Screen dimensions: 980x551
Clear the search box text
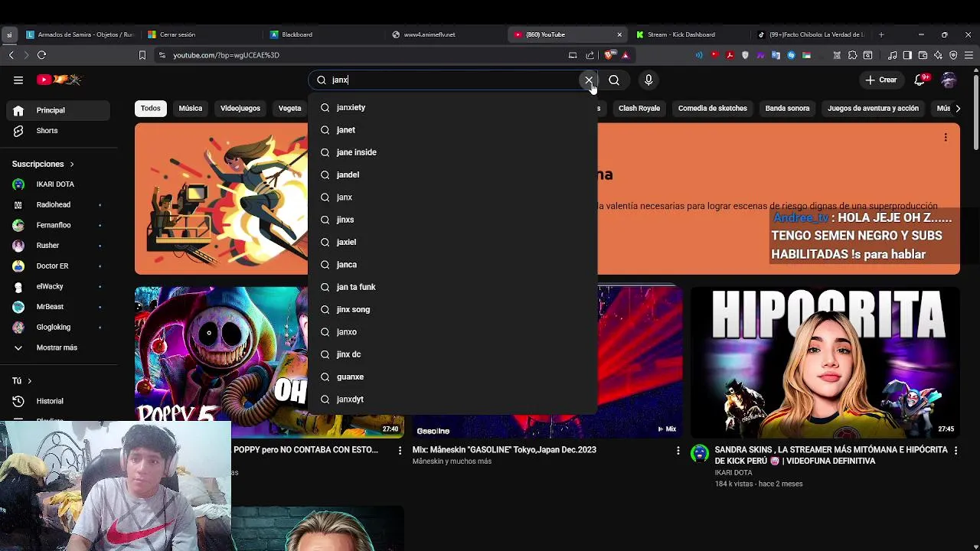(x=589, y=80)
